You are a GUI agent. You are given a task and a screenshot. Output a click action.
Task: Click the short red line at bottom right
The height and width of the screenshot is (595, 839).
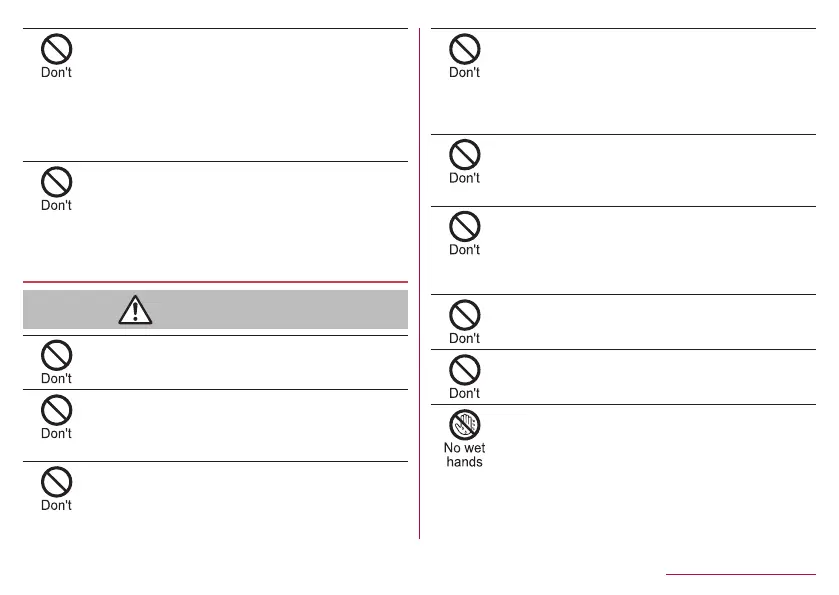[740, 575]
